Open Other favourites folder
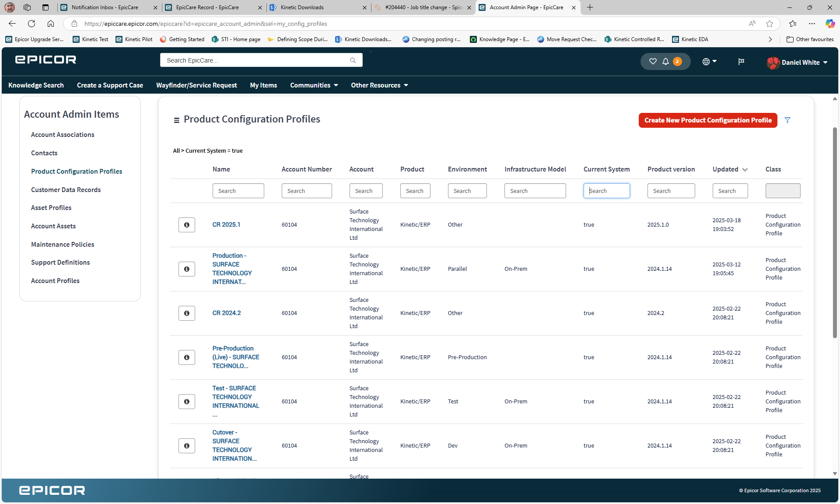The image size is (840, 504). pos(810,39)
